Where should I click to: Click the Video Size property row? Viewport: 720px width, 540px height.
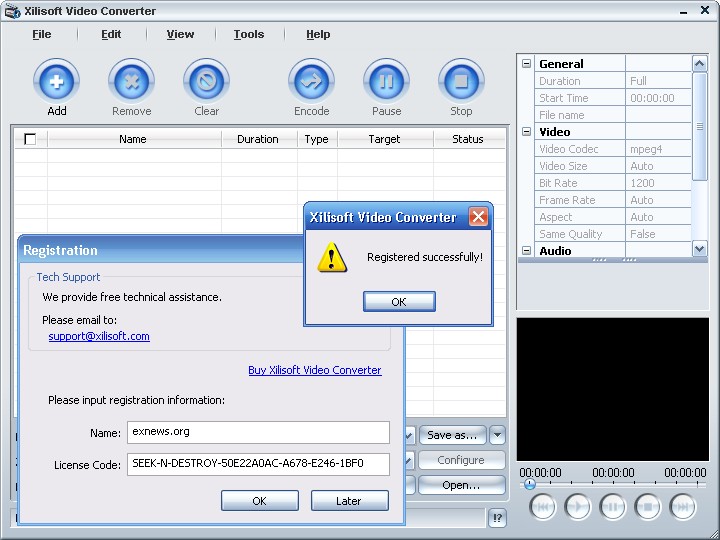[x=613, y=166]
